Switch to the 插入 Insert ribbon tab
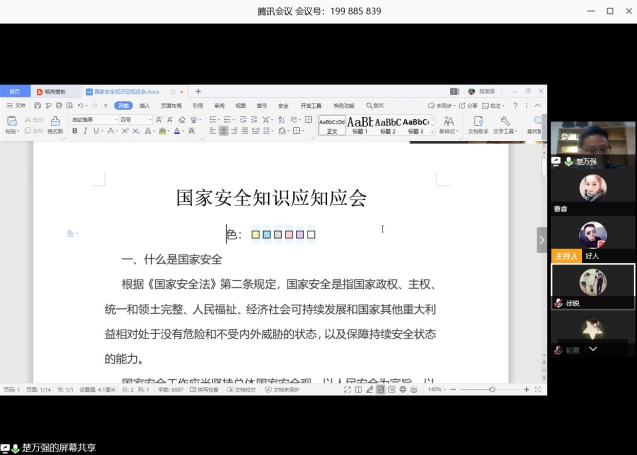637x455 pixels. click(145, 105)
